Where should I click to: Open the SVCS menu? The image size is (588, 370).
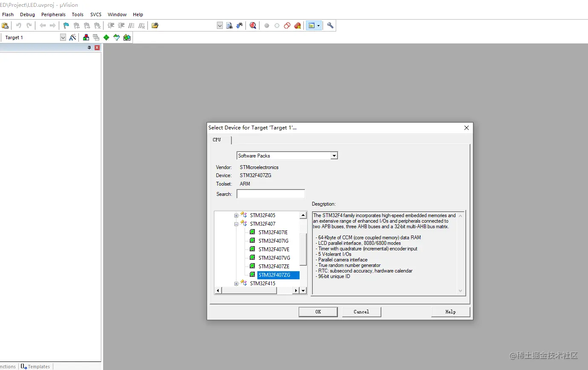96,14
